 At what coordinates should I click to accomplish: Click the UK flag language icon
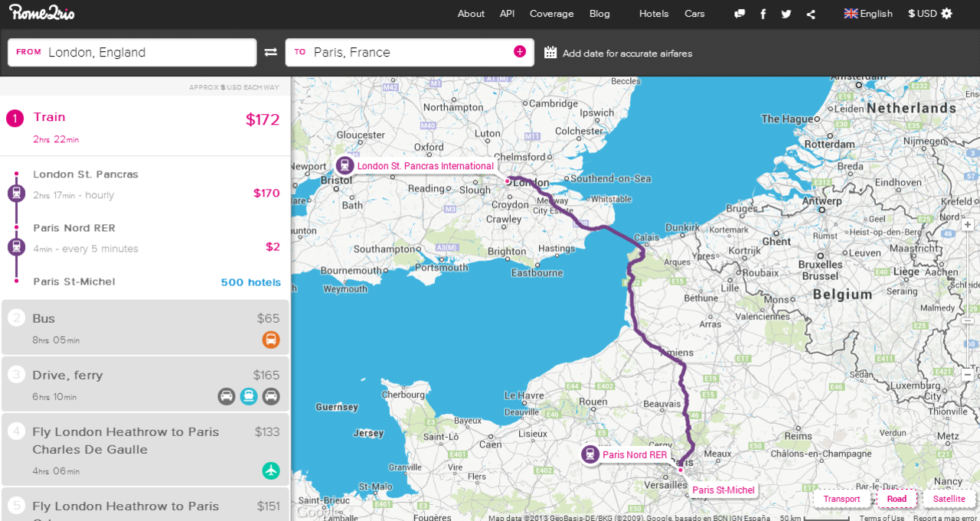point(851,13)
